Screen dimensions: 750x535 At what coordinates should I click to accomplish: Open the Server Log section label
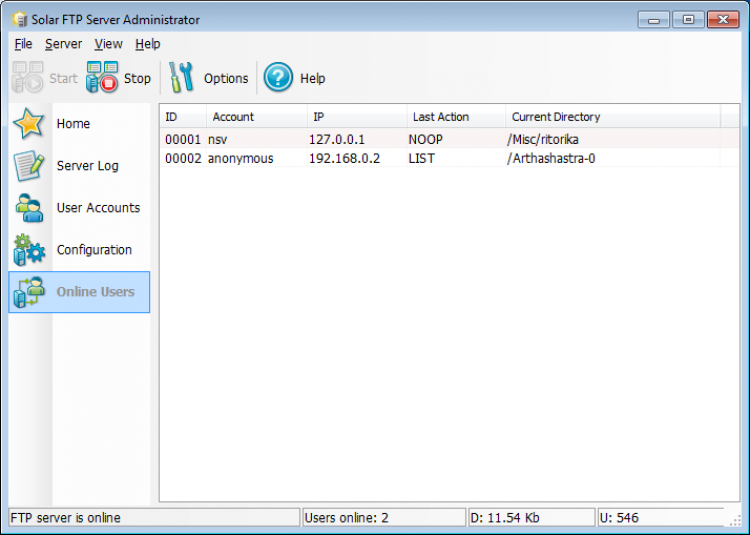tap(88, 166)
